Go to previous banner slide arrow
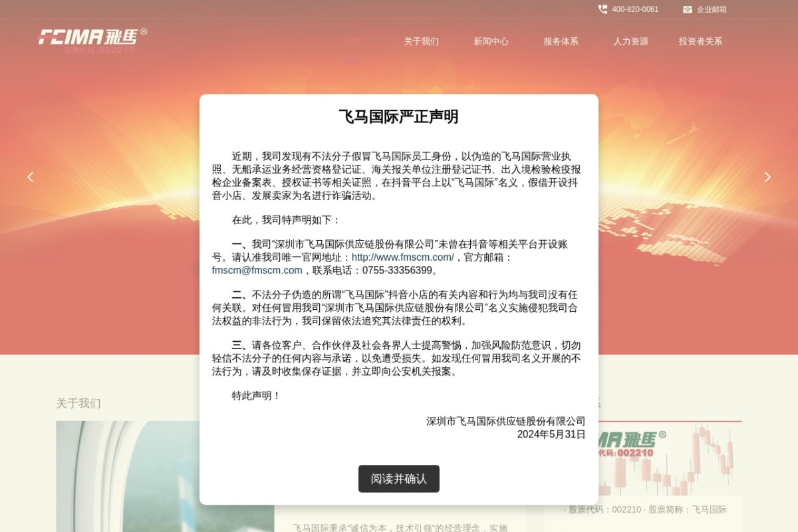Viewport: 798px width, 532px height. [x=30, y=177]
